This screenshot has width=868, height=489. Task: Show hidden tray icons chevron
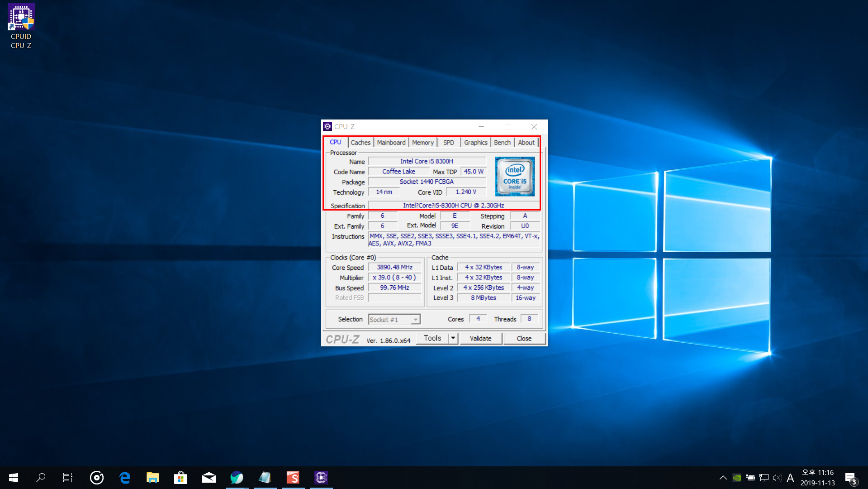tap(723, 478)
